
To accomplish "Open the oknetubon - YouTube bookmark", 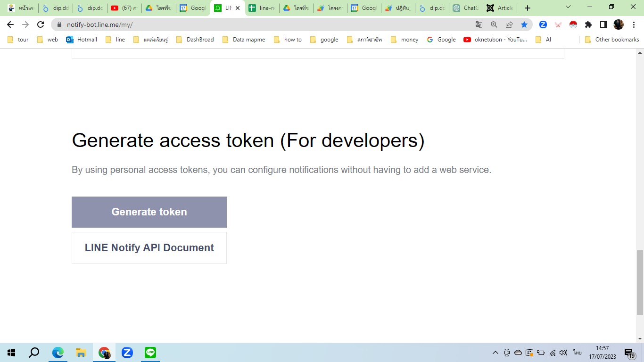I will point(495,40).
